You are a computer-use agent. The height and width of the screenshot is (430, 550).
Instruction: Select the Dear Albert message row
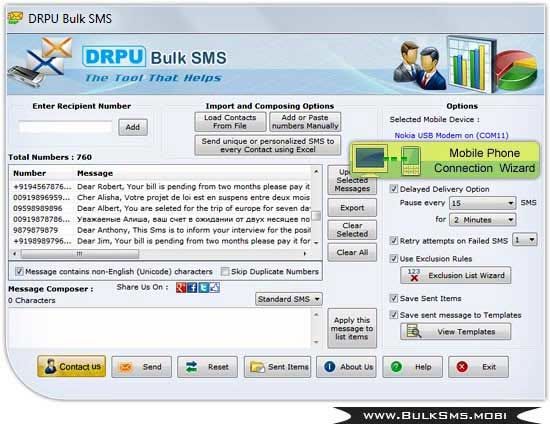click(x=161, y=208)
